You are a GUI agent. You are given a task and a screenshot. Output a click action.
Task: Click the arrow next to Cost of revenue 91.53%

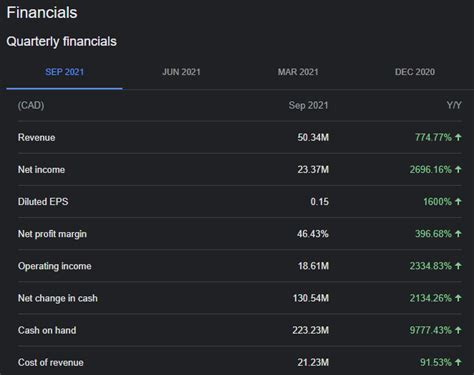[458, 362]
